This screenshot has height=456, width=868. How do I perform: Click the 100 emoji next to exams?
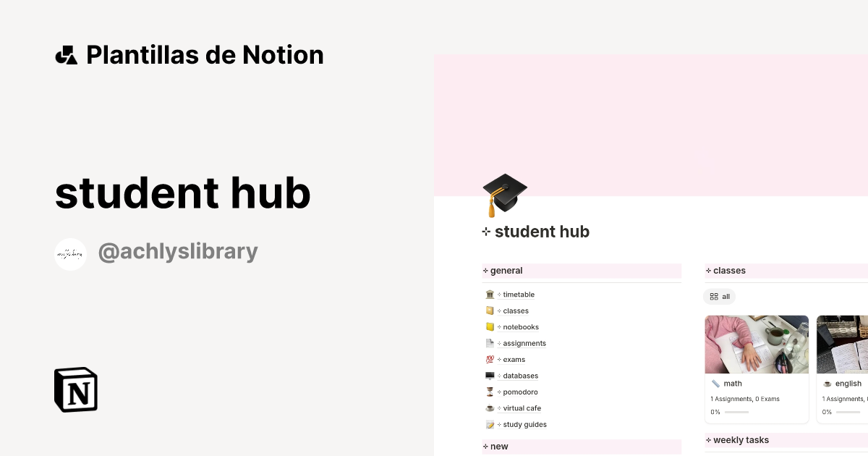[x=490, y=359]
